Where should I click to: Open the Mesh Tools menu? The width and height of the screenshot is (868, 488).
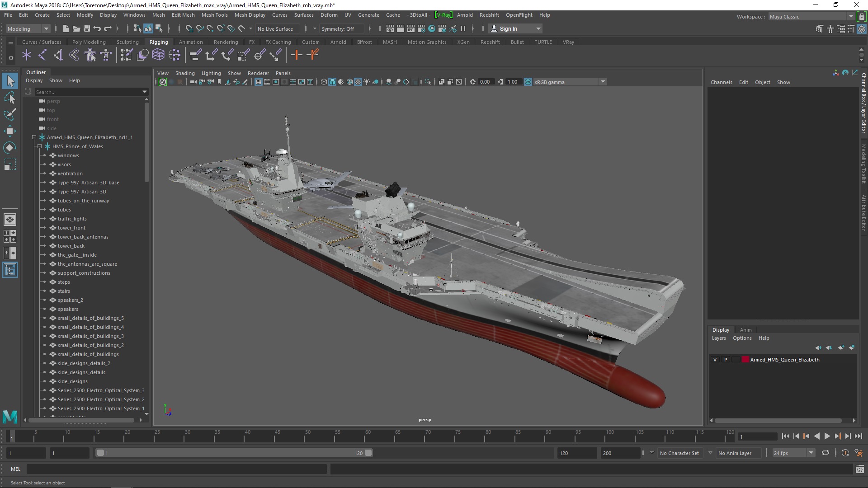(214, 15)
